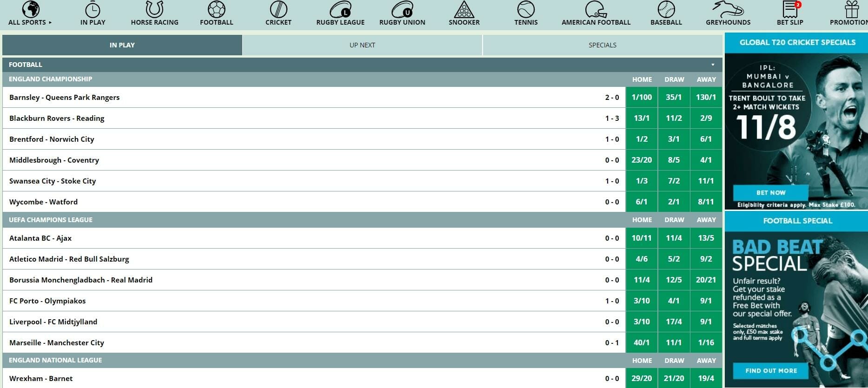Select Blackburn Rovers home odds 13/1
The image size is (868, 388).
point(642,118)
